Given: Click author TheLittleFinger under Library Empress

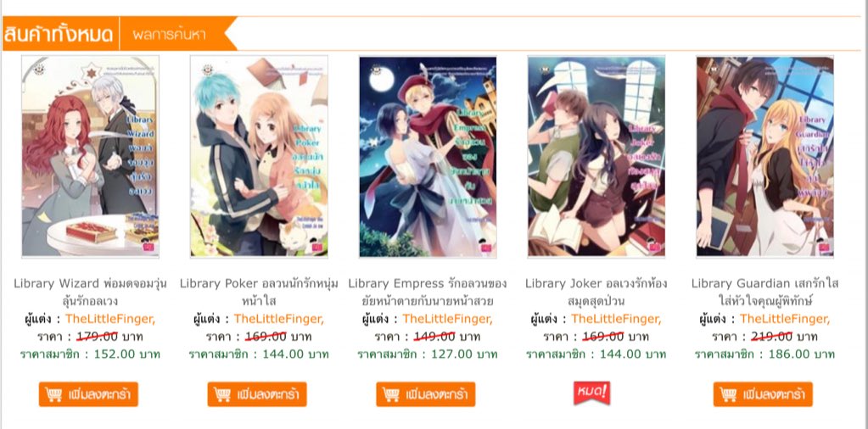Looking at the screenshot, I should pyautogui.click(x=447, y=319).
